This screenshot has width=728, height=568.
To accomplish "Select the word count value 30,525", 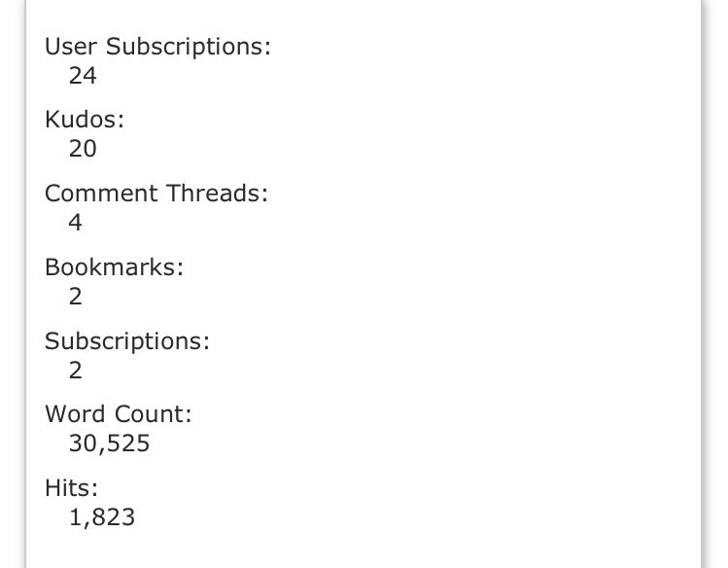I will tap(109, 444).
